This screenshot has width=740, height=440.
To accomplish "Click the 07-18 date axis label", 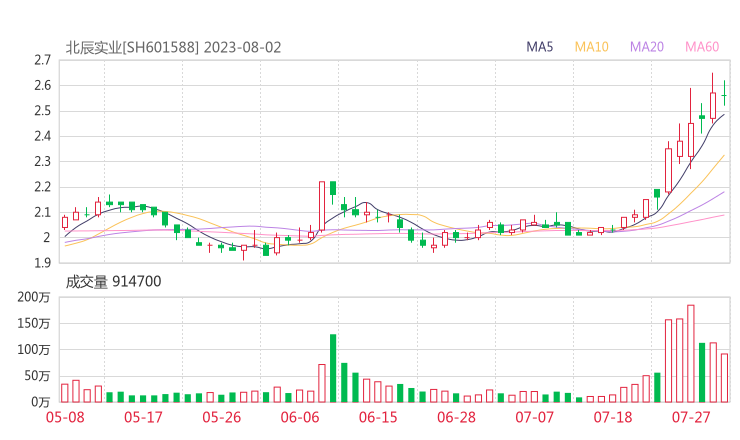I will tap(613, 417).
